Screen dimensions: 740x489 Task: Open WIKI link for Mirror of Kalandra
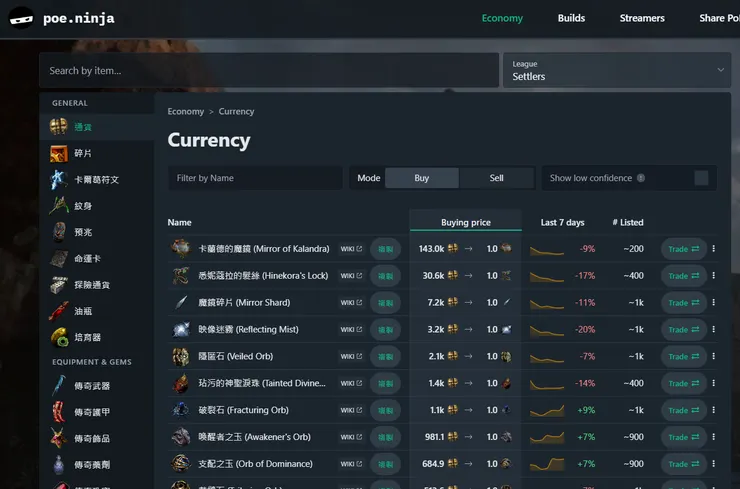coord(351,249)
